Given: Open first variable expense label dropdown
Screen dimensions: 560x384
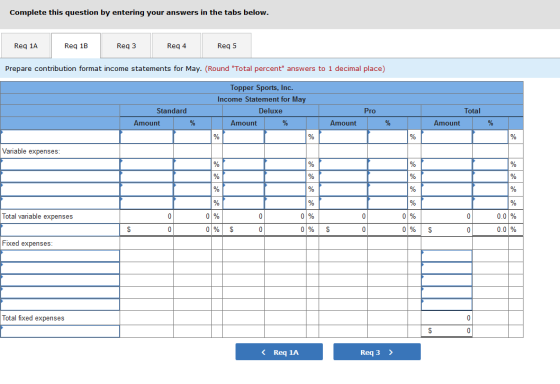Looking at the screenshot, I should pos(60,164).
